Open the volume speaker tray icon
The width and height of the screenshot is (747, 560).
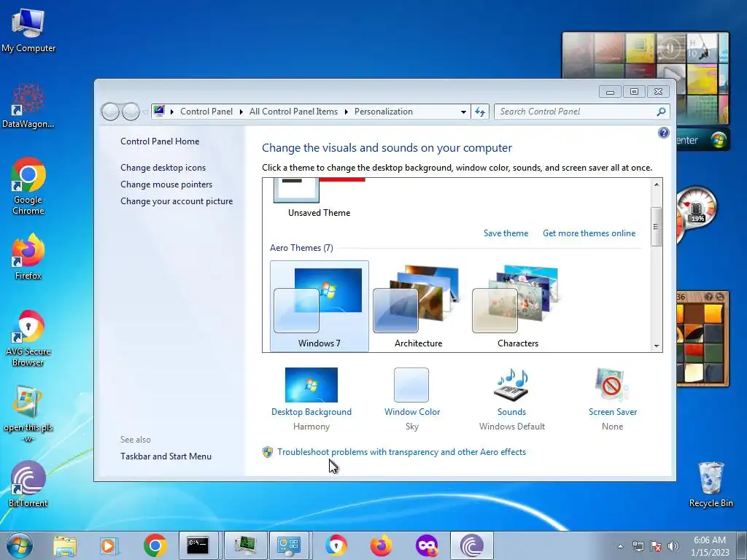pyautogui.click(x=673, y=546)
